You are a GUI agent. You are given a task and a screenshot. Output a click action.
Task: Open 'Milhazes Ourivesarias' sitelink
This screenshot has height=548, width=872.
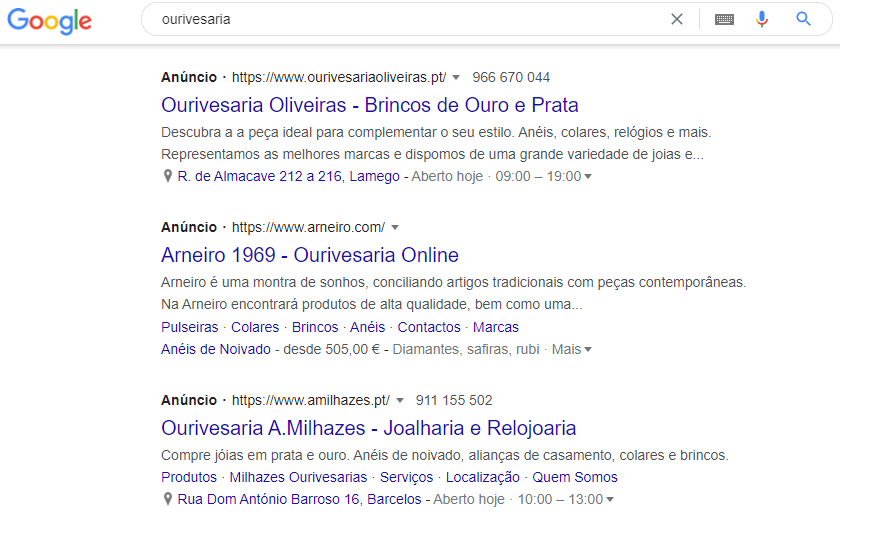(298, 477)
